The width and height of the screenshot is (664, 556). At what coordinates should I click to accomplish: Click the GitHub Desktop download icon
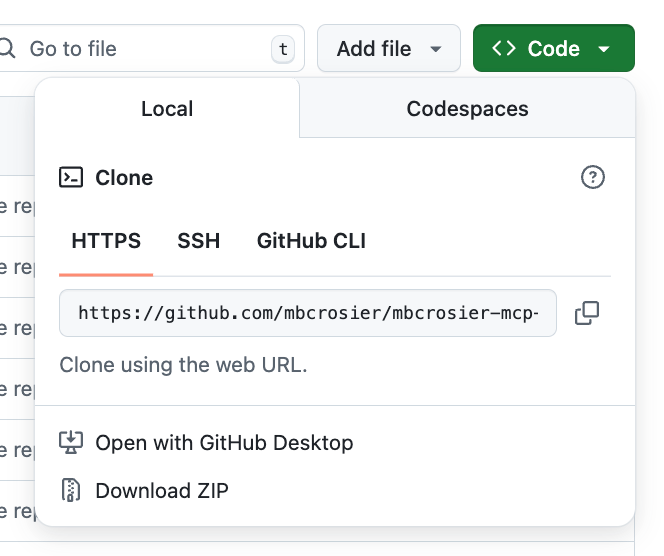click(71, 443)
